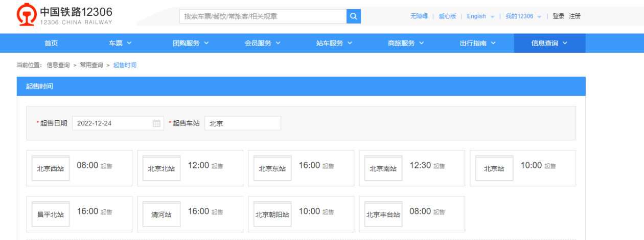The image size is (644, 240).
Task: Open the calendar icon in date field
Action: click(x=156, y=123)
